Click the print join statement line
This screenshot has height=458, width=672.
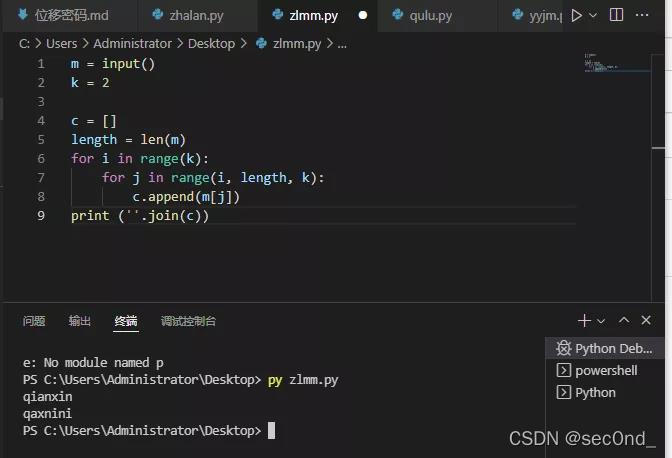click(140, 216)
